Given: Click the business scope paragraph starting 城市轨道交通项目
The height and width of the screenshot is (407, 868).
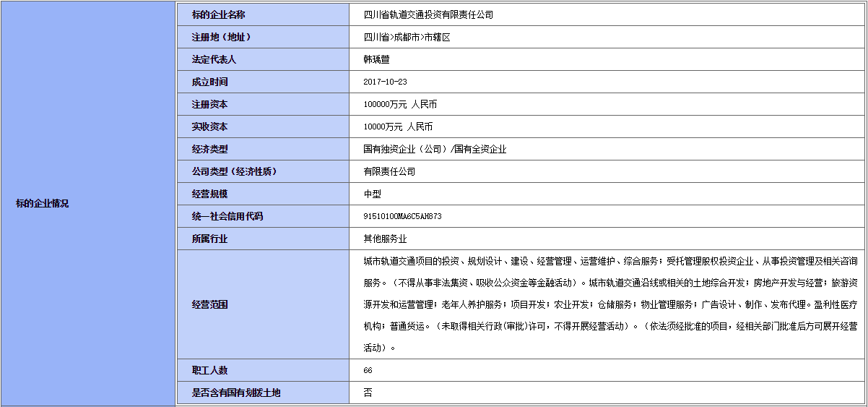Looking at the screenshot, I should [x=610, y=304].
